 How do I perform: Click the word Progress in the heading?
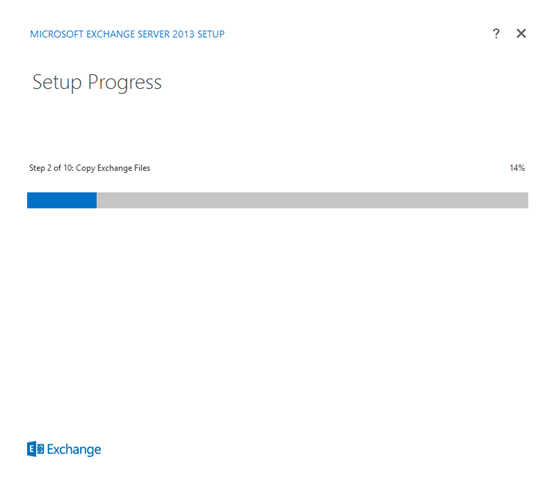click(x=125, y=83)
